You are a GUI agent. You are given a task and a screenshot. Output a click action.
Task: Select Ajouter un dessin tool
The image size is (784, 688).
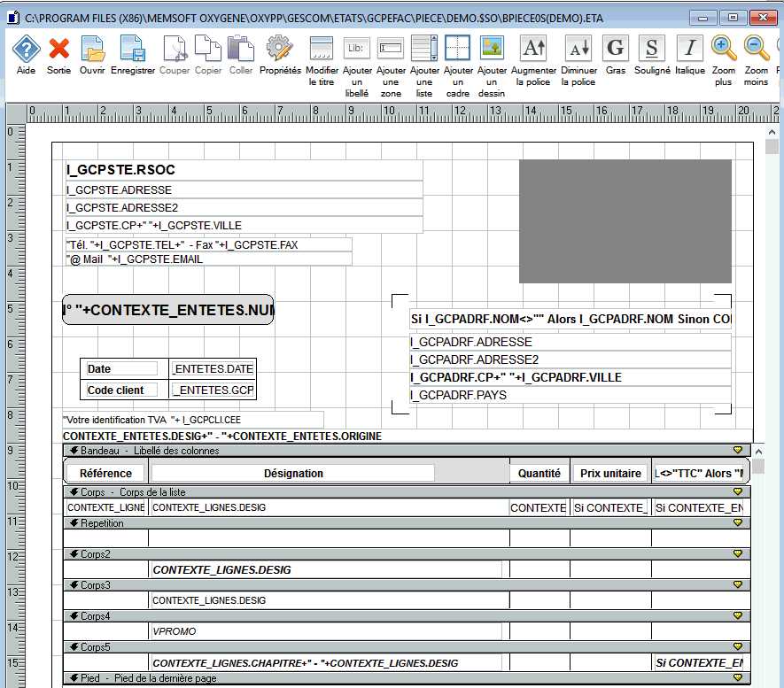492,49
